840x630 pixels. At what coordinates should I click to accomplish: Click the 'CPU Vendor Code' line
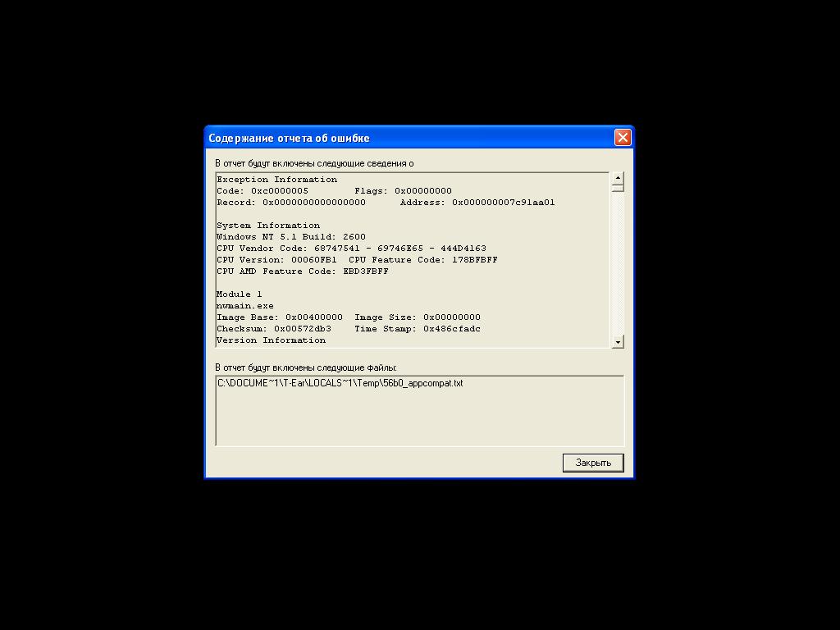click(x=351, y=249)
